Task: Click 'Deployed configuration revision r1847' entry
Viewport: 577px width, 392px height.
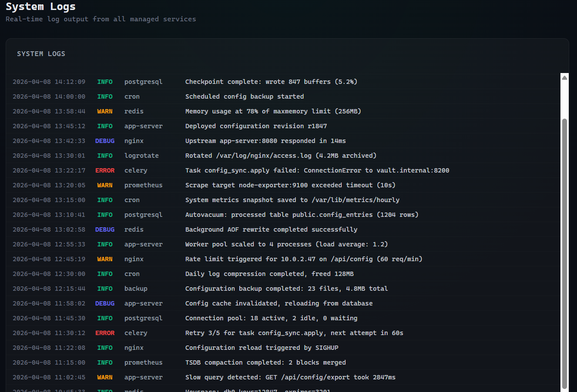Action: 256,126
